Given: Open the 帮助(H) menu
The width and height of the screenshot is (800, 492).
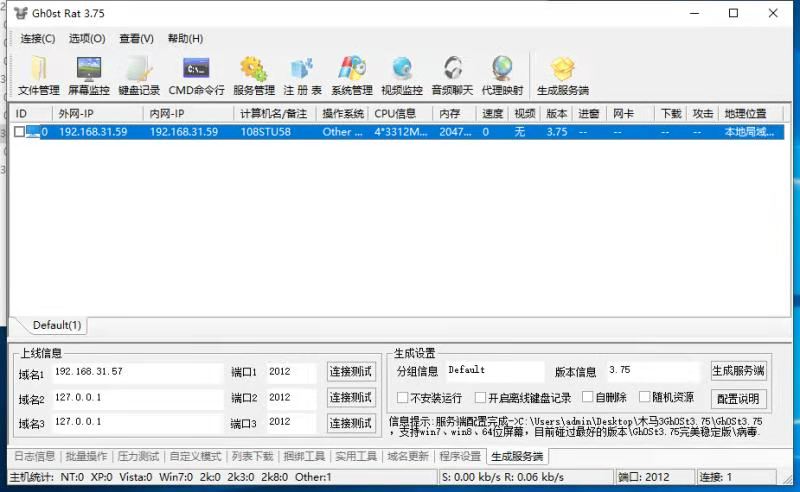Looking at the screenshot, I should (x=185, y=39).
